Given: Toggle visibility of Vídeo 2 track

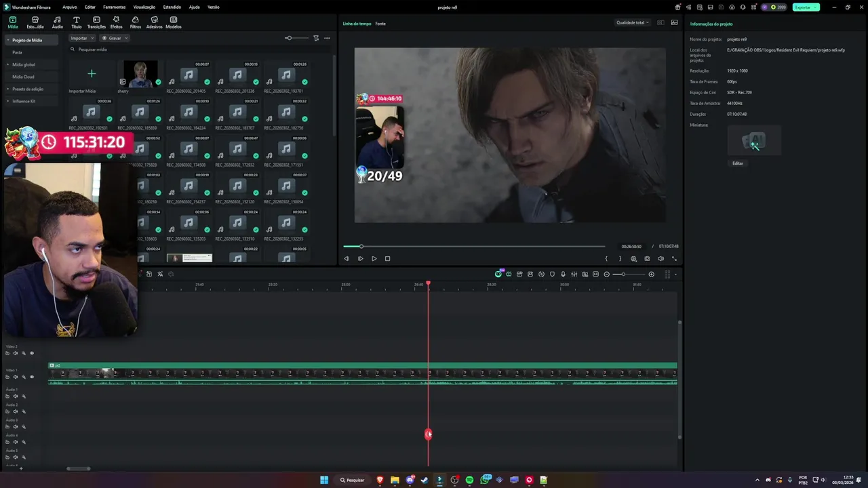Looking at the screenshot, I should click(x=31, y=353).
